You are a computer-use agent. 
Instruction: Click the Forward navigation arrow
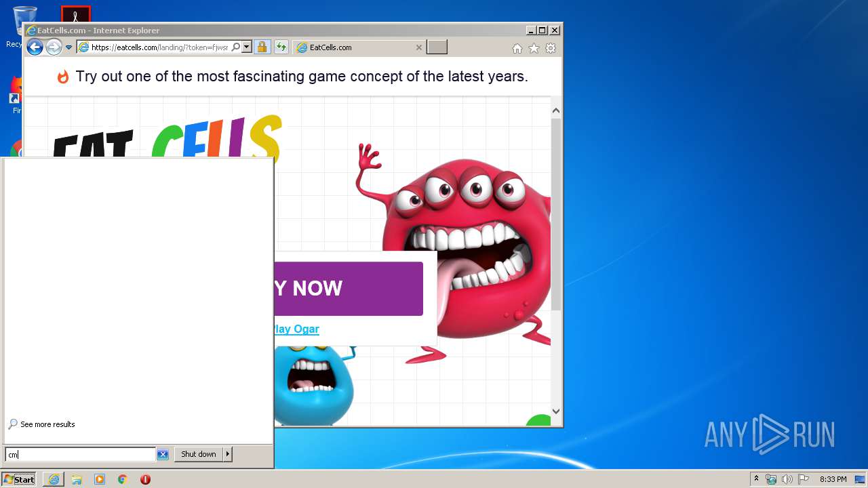(x=54, y=47)
